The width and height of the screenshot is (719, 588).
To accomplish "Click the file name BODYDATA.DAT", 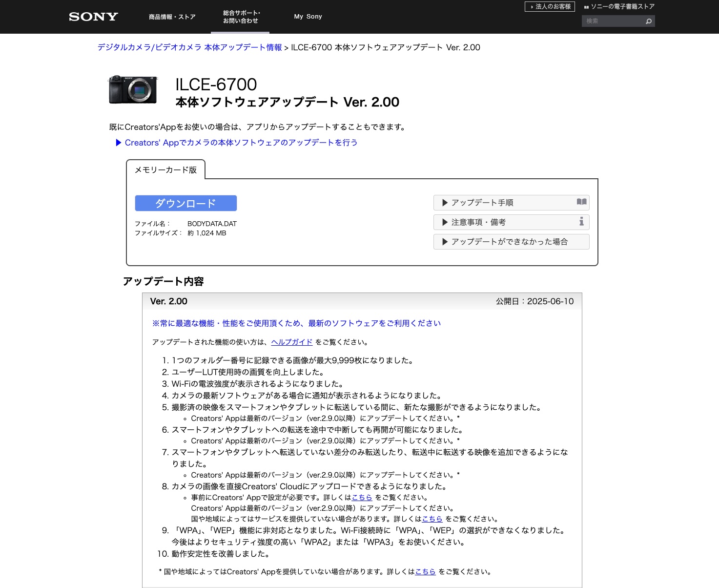I will coord(212,224).
